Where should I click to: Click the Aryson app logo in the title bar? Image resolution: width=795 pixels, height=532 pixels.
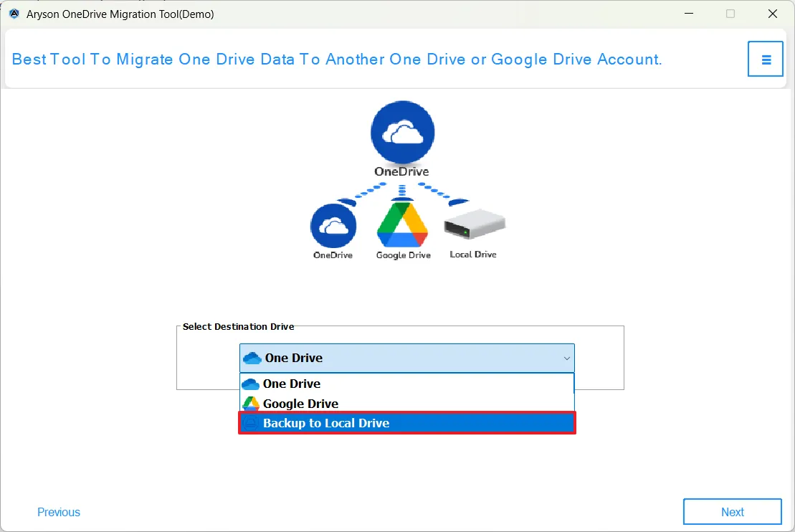14,14
